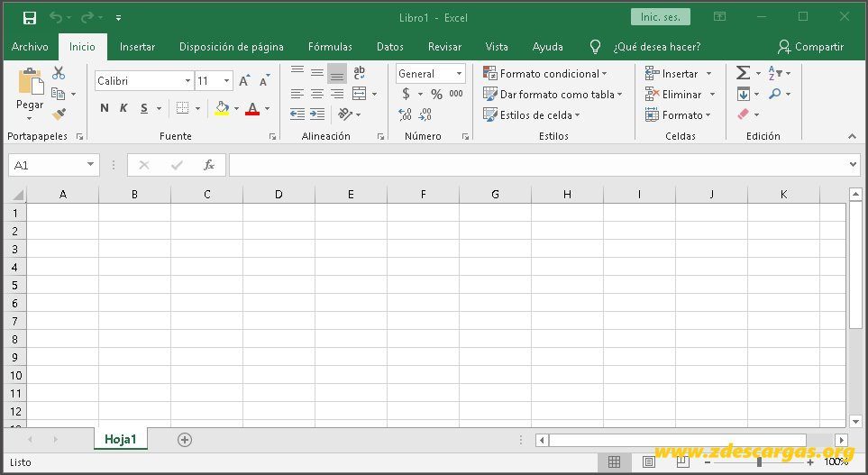Image resolution: width=868 pixels, height=475 pixels.
Task: Toggle center alignment
Action: tap(317, 94)
